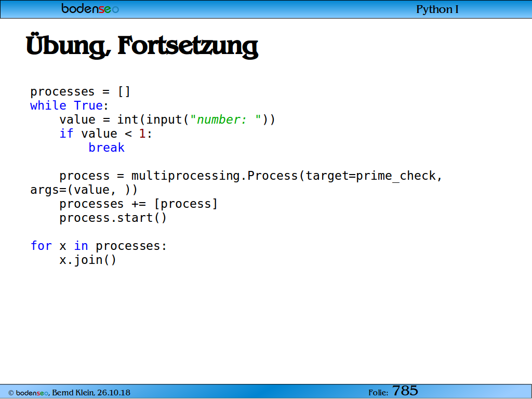Screen dimensions: 532x399
Task: Click the 'Python I' header title
Action: (x=437, y=9)
